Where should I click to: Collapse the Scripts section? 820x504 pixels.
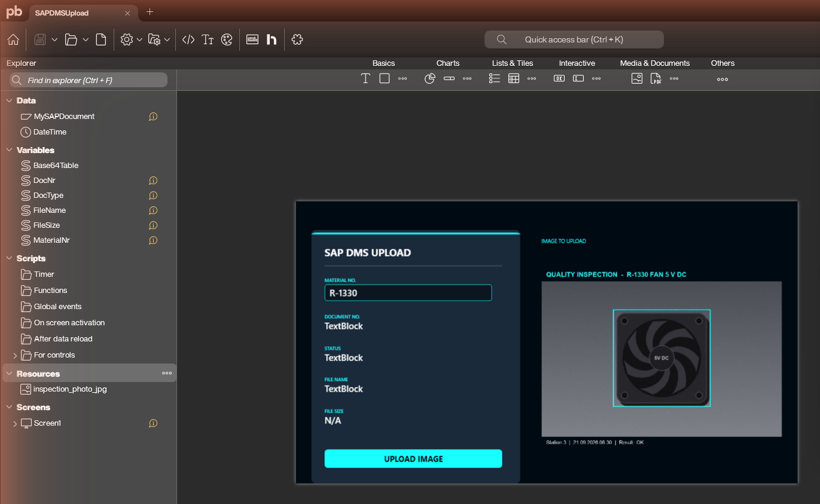point(9,258)
